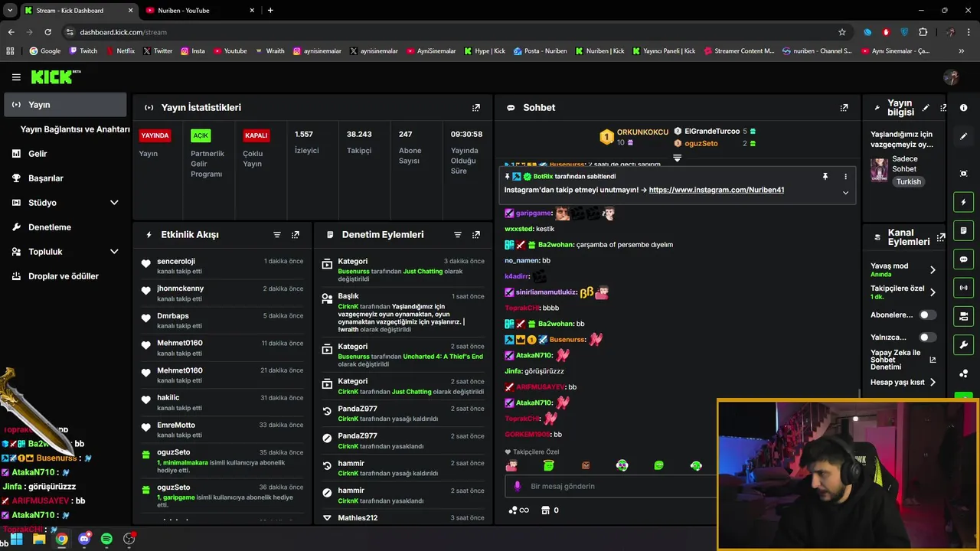Collapse the pinned message chevron

[x=845, y=193]
